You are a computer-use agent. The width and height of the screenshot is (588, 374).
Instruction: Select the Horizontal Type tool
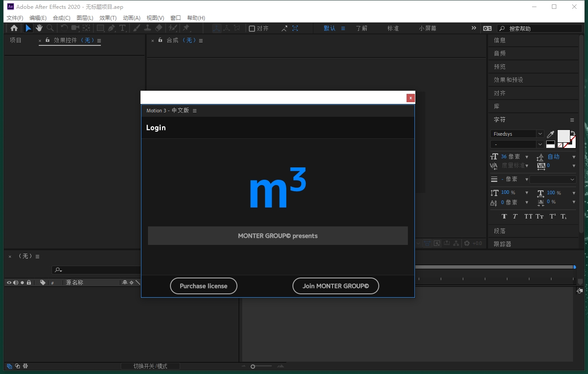(122, 28)
